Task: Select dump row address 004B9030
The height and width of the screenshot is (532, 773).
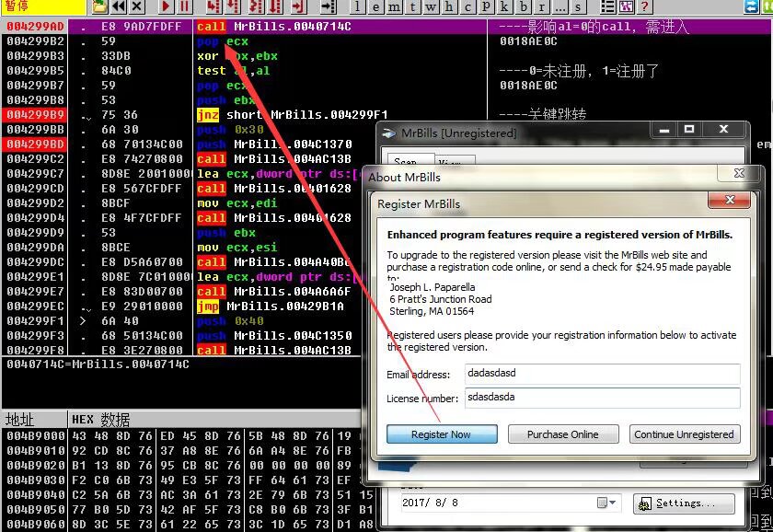Action: (x=36, y=480)
